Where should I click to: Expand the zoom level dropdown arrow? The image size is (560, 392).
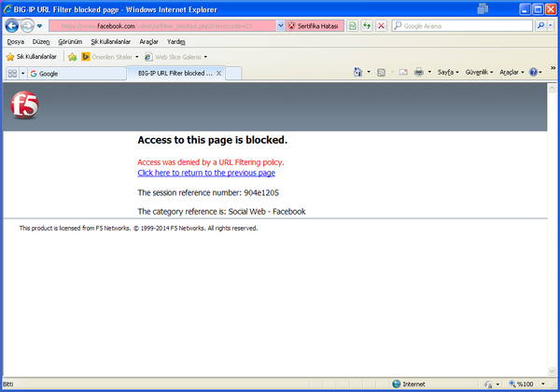point(543,385)
